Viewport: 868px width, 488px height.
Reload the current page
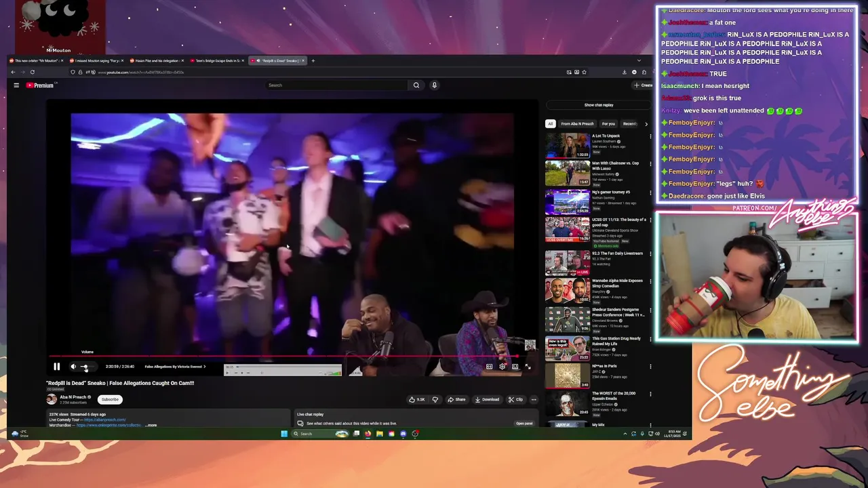pyautogui.click(x=32, y=72)
